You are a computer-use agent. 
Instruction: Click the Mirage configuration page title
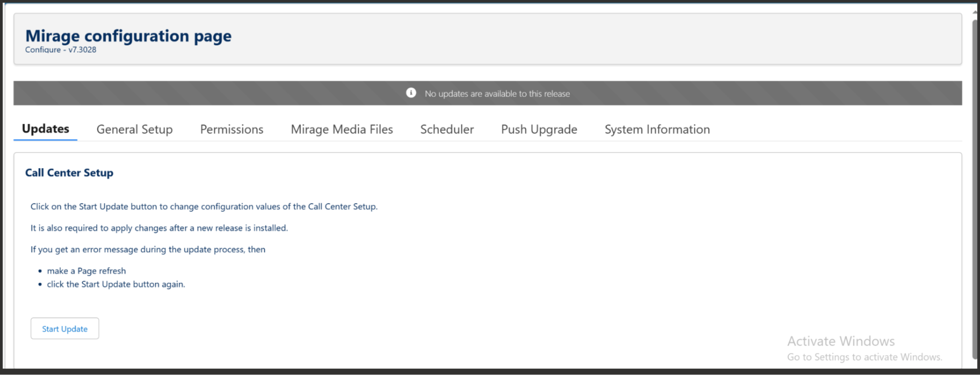(x=128, y=36)
